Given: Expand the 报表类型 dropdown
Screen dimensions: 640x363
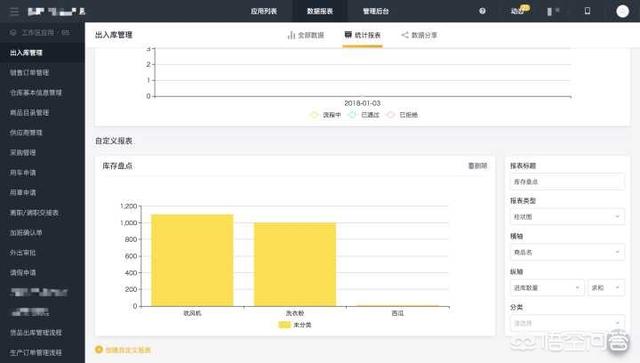Looking at the screenshot, I should tap(567, 217).
